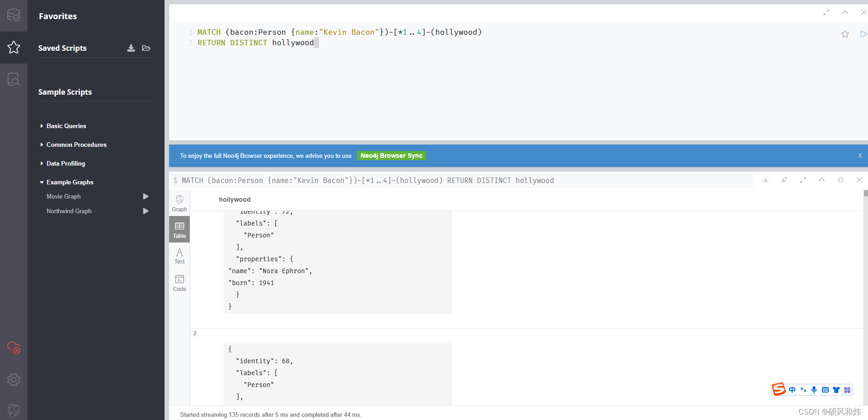Pin the result frame

point(784,180)
